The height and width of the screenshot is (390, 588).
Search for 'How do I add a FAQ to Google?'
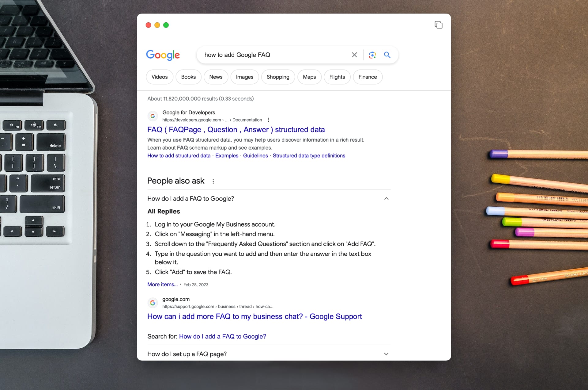(222, 336)
